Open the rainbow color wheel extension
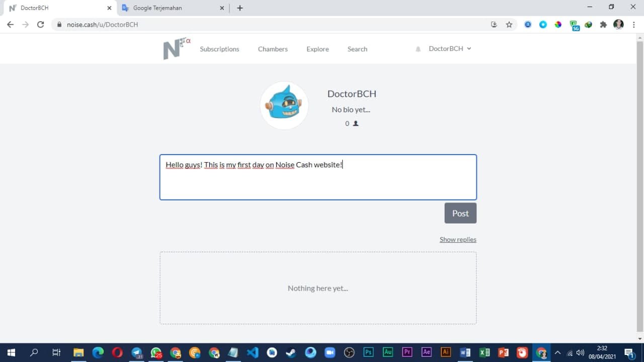 coord(558,24)
